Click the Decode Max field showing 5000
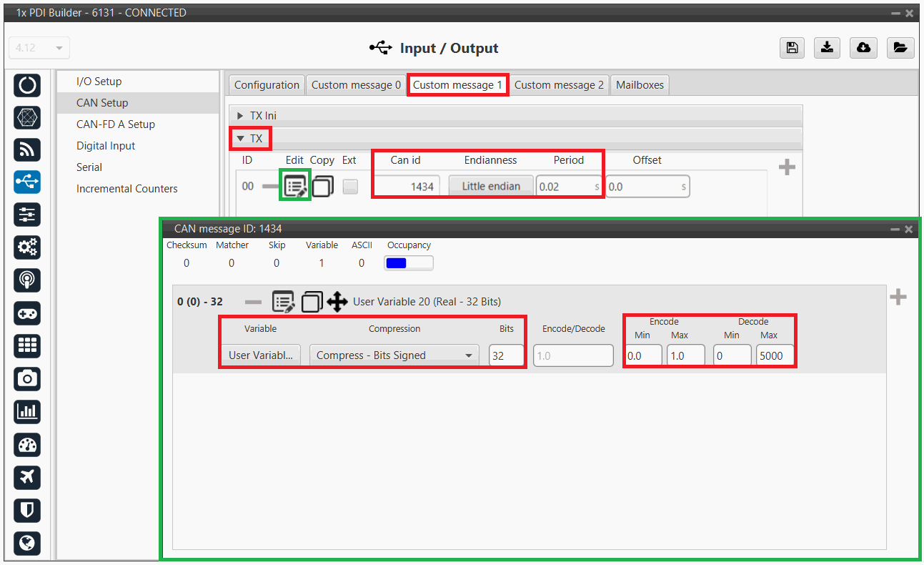 coord(775,355)
